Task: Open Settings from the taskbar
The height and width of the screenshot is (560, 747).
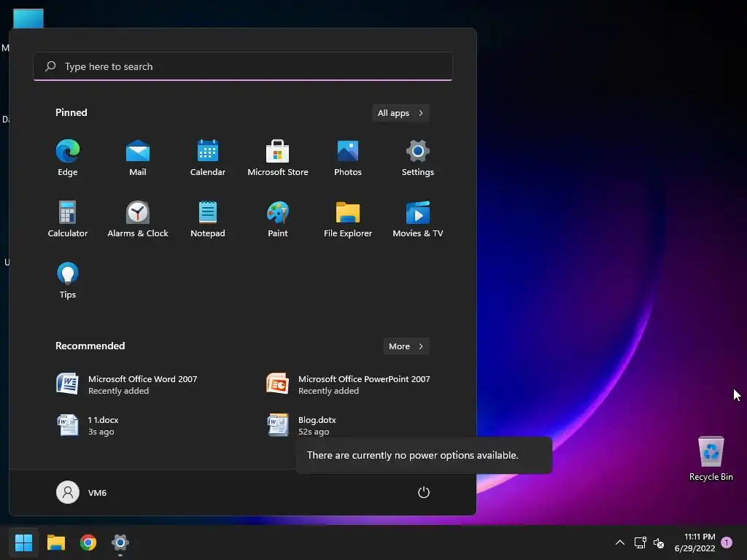Action: click(x=120, y=542)
